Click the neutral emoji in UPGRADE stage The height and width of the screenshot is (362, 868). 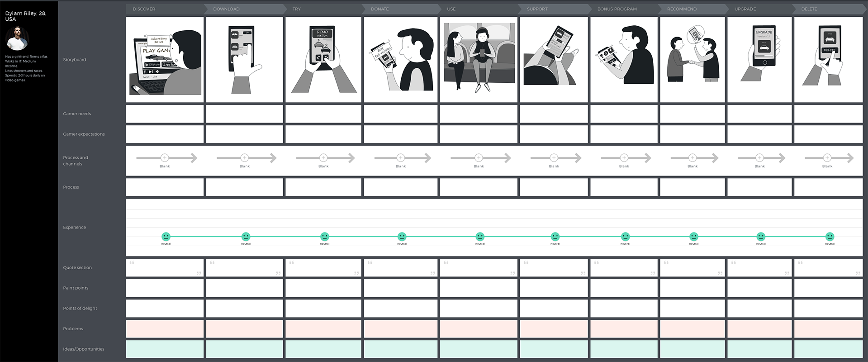pos(761,236)
